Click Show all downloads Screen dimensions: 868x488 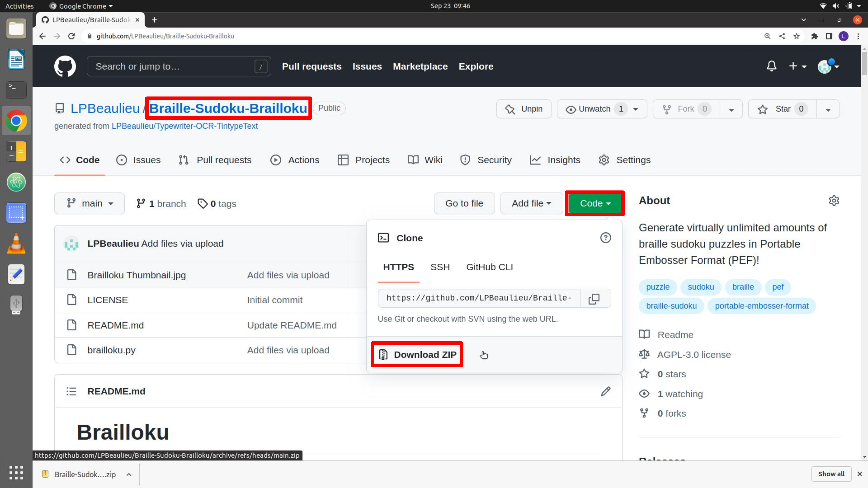[831, 474]
